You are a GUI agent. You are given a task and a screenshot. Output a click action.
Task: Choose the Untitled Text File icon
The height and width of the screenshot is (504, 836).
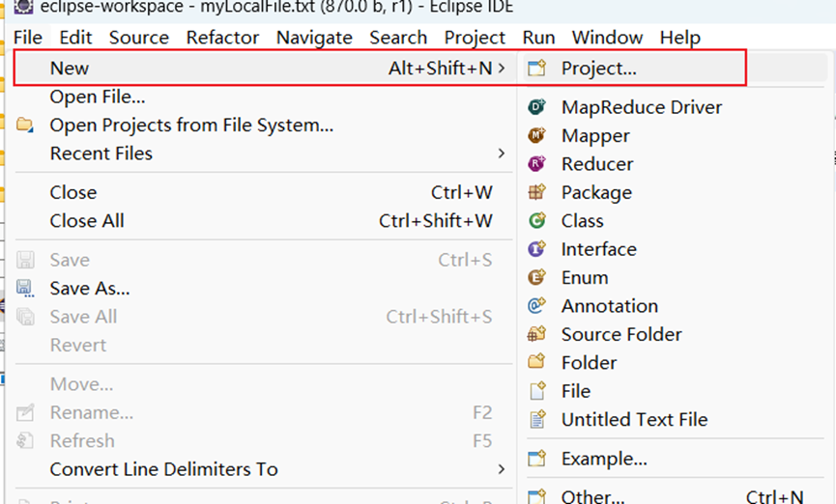(x=537, y=419)
